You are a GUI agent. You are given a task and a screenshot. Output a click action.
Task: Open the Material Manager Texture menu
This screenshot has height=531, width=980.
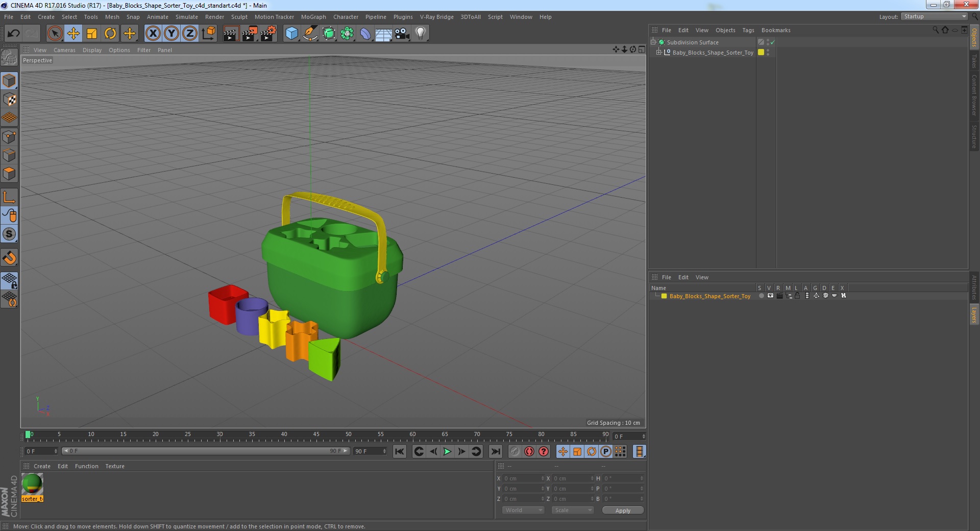coord(115,466)
